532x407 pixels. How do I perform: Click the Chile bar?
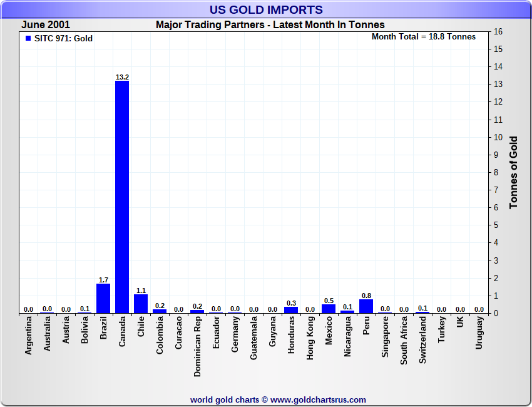click(141, 304)
